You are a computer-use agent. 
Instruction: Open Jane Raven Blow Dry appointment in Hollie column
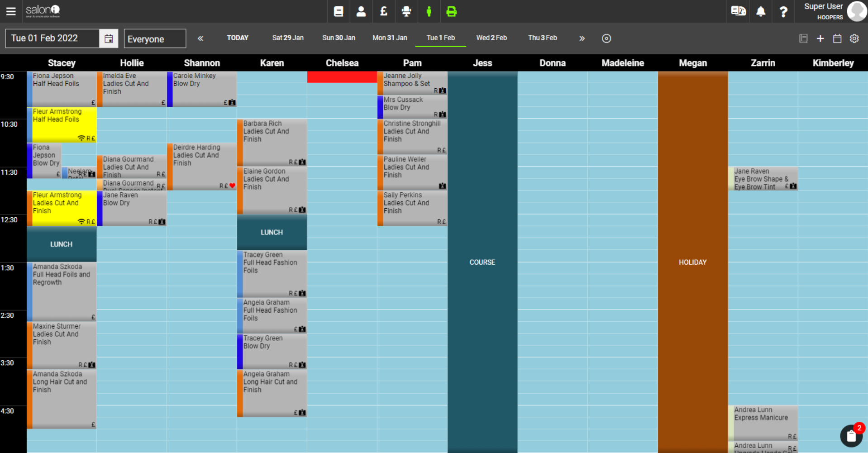(132, 208)
